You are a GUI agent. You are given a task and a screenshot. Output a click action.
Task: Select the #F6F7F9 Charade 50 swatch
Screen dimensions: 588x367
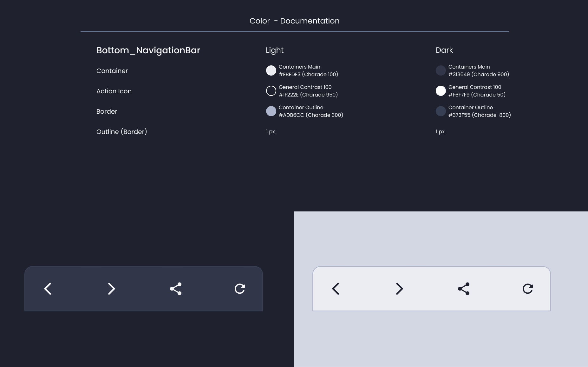441,91
